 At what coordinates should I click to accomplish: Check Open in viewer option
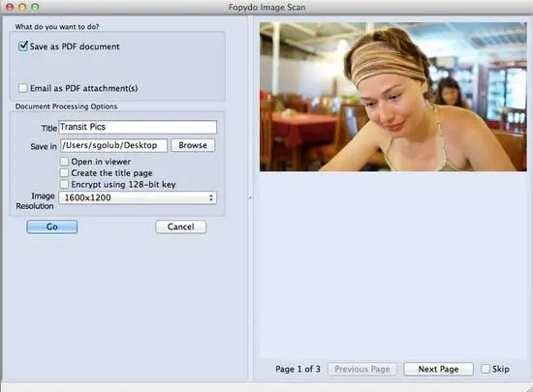click(64, 162)
